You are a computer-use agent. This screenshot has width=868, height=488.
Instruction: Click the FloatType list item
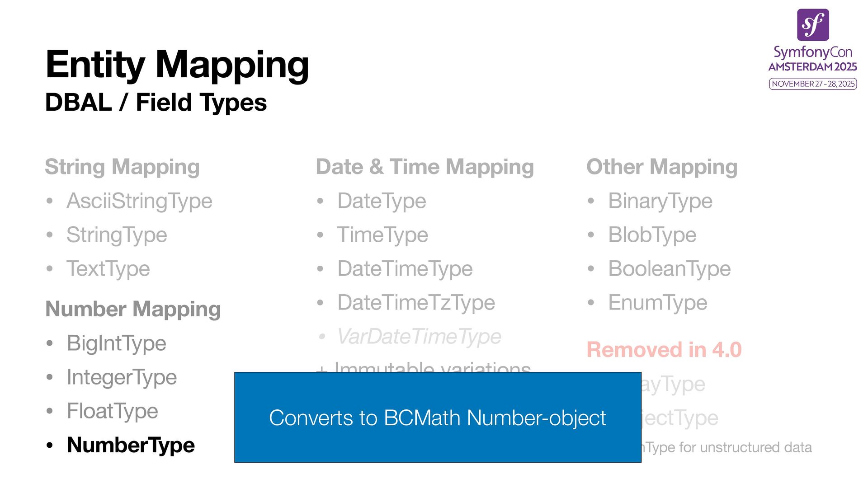point(112,411)
